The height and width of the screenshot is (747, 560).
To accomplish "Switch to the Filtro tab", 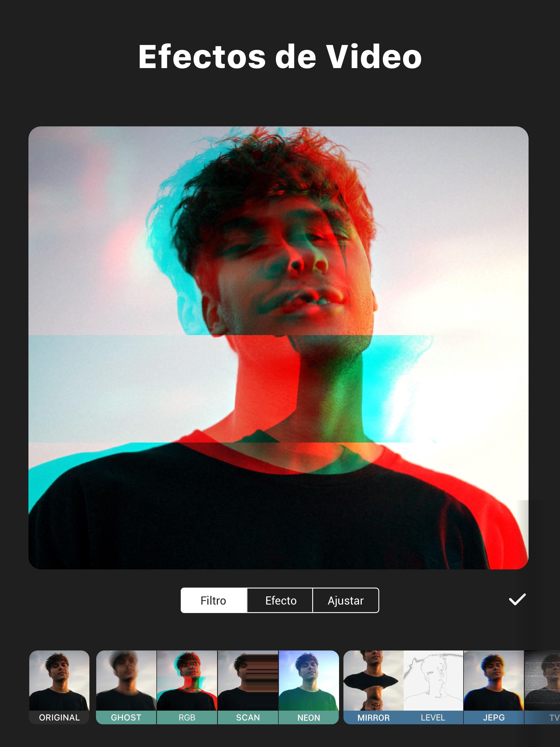I will point(214,600).
